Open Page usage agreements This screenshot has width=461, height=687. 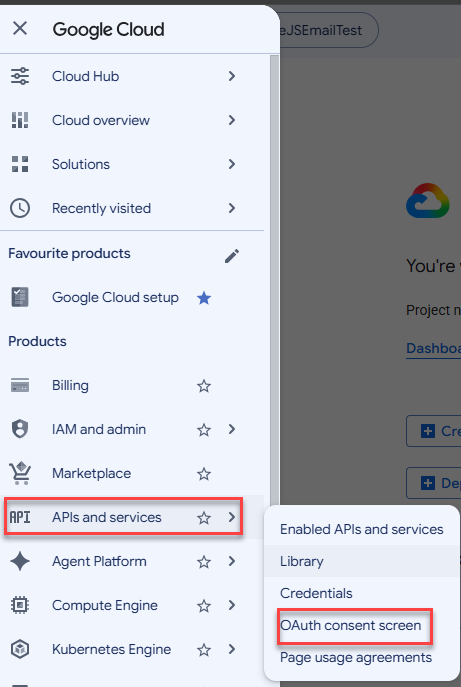point(362,657)
